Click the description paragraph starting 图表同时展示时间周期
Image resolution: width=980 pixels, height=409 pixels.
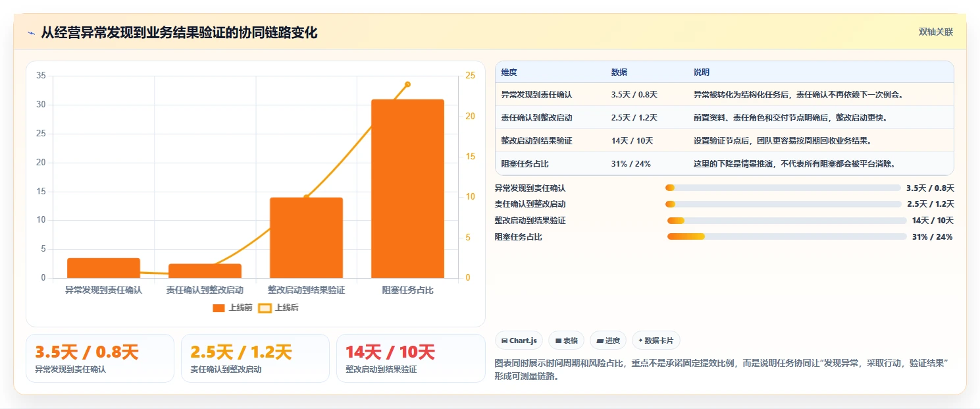pyautogui.click(x=720, y=370)
